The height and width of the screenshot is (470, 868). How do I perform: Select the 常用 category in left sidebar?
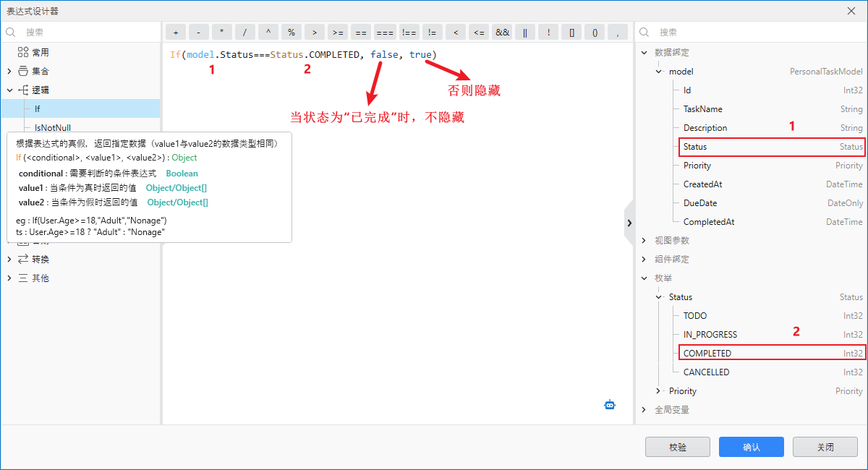click(x=38, y=51)
